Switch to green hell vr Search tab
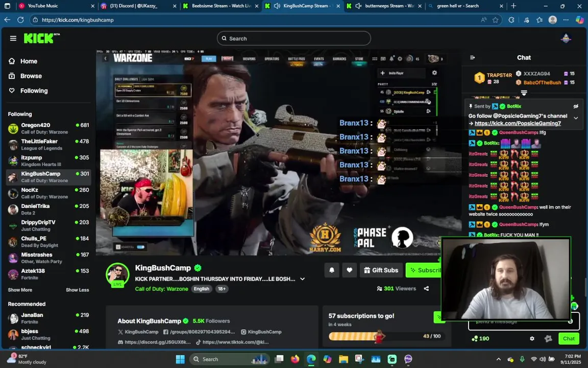 465,6
